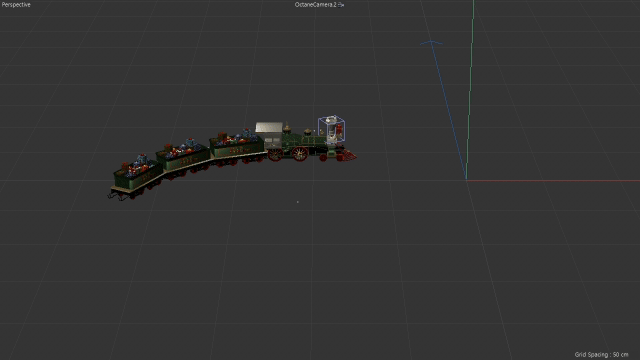This screenshot has width=640, height=360.
Task: Click the OctaneCamera.2 viewport label
Action: coord(316,5)
